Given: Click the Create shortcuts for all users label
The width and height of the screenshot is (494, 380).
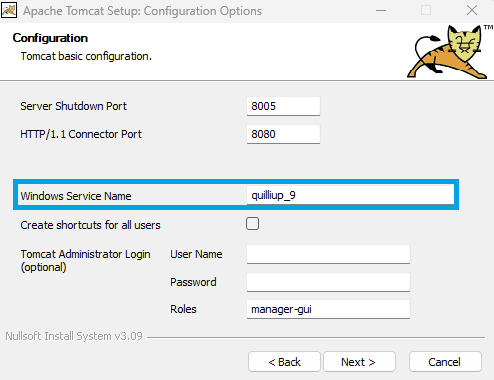Looking at the screenshot, I should click(90, 225).
